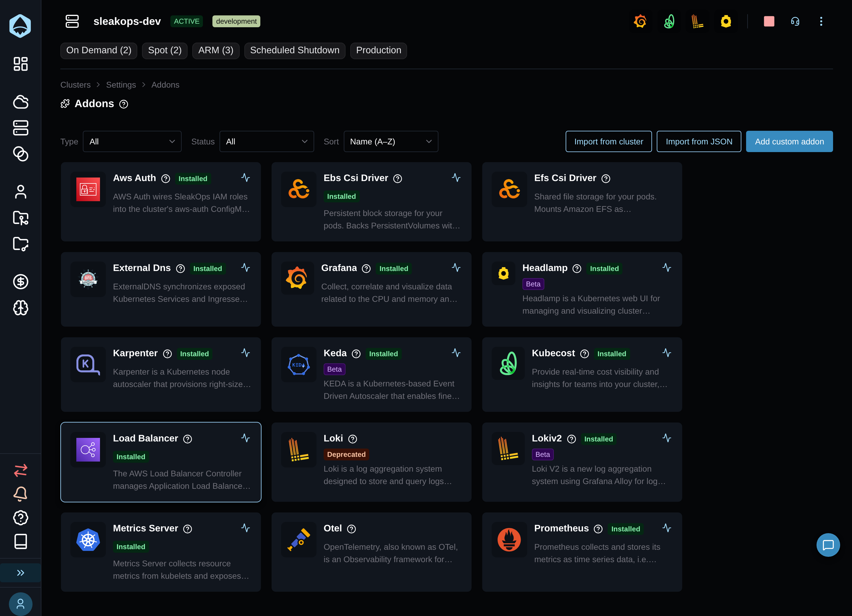Viewport: 852px width, 616px height.
Task: Select the On Demand (2) tab
Action: 99,50
